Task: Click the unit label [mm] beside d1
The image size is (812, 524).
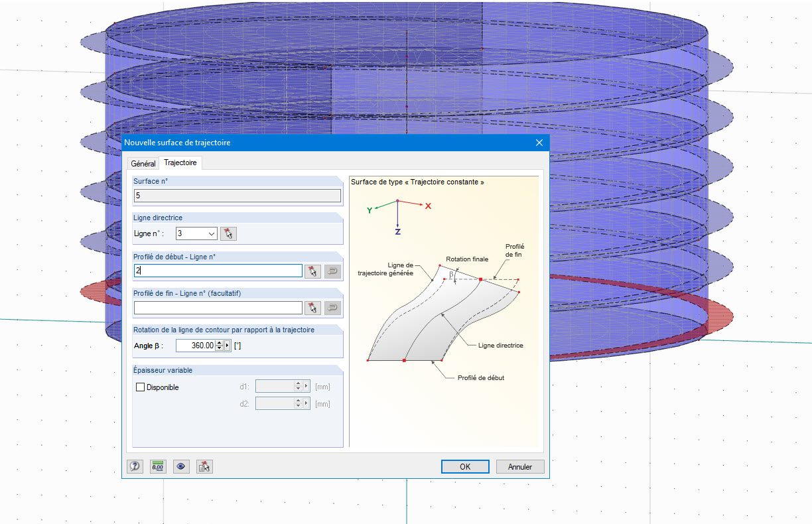Action: pos(322,385)
